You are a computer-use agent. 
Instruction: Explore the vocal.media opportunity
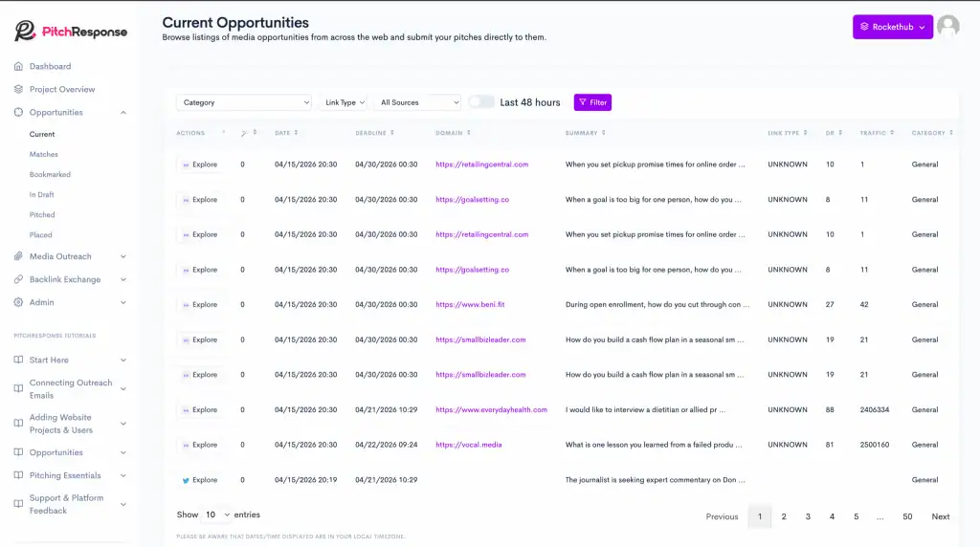[x=199, y=445]
